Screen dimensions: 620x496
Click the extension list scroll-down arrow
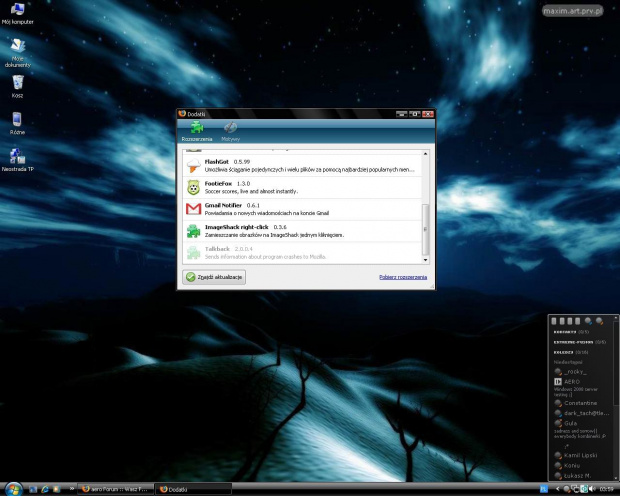(425, 260)
